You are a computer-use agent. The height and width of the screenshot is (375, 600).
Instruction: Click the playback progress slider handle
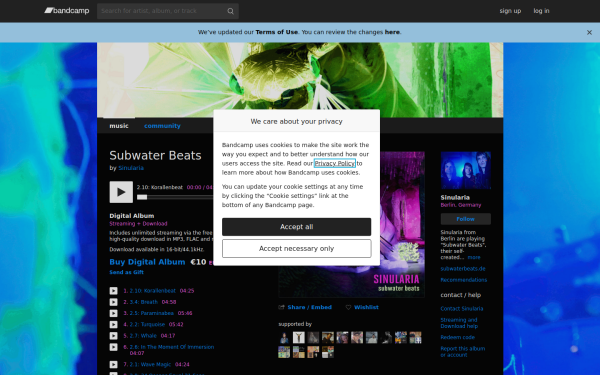pyautogui.click(x=142, y=197)
